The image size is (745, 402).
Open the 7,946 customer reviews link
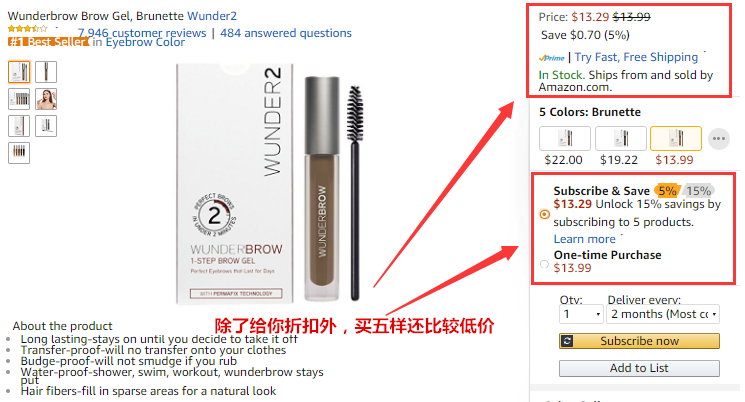(142, 33)
